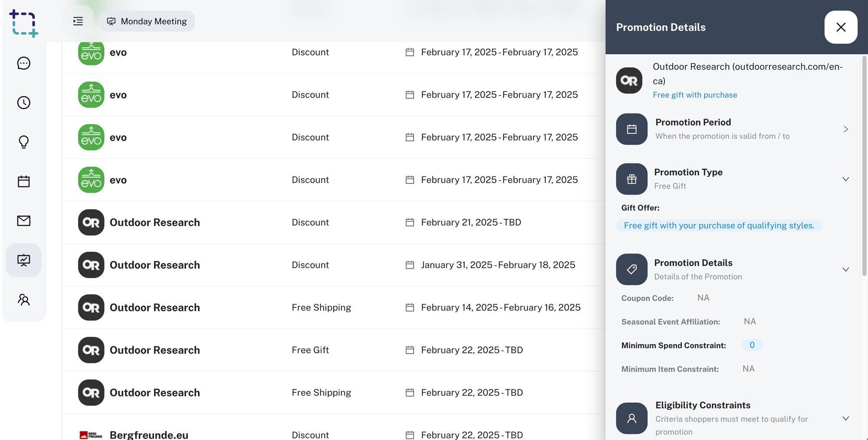Open the clock history sidebar icon
The image size is (868, 440).
click(23, 103)
